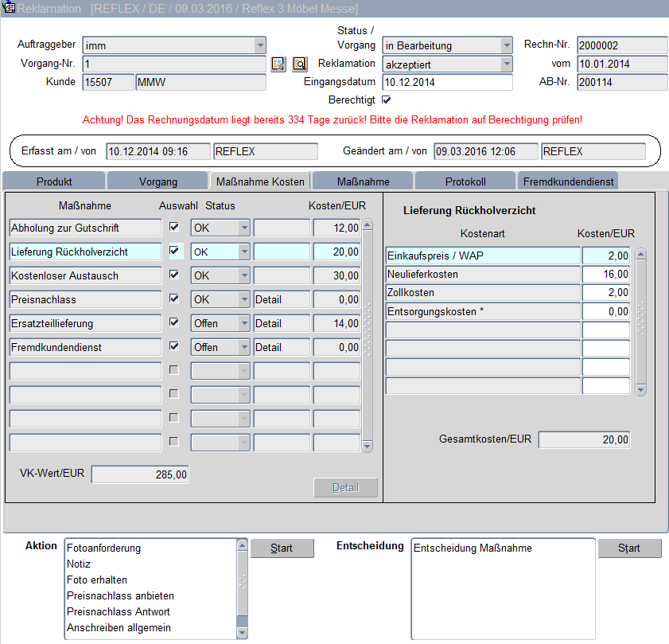Open the Fremdkundendienst tab
669x644 pixels.
(568, 181)
